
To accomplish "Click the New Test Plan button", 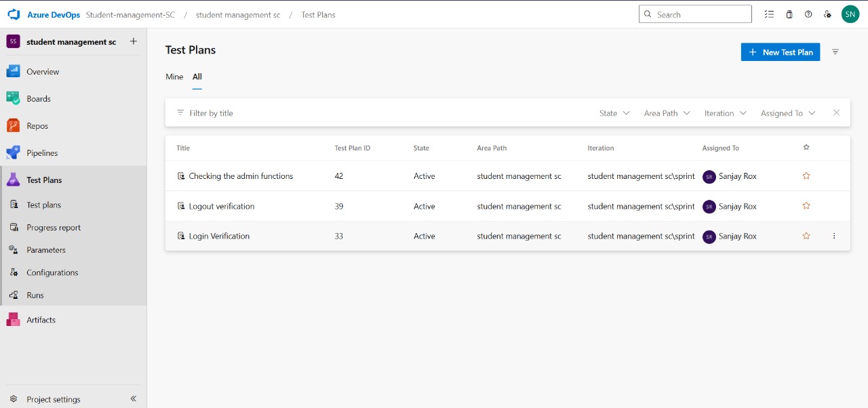I will coord(780,52).
